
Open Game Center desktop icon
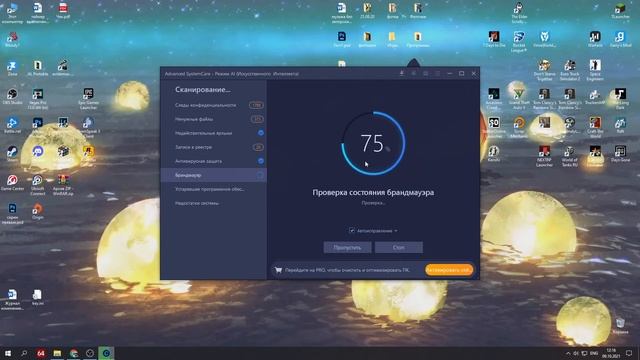12,183
